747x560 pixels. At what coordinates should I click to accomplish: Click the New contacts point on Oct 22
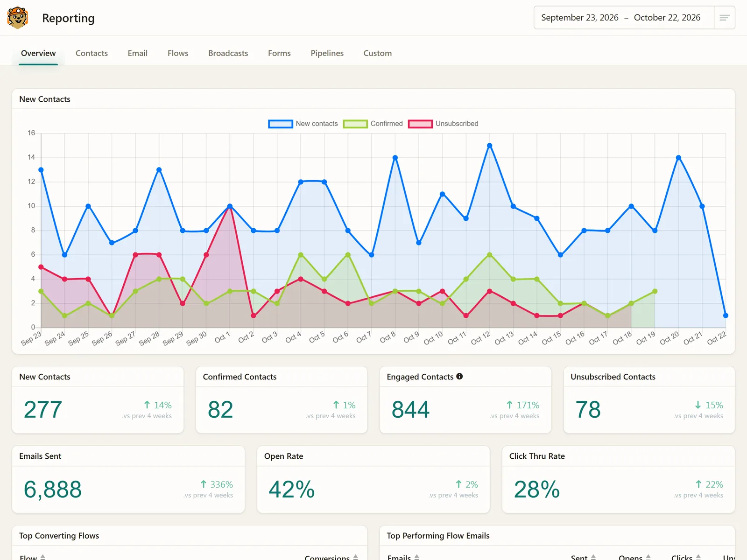[726, 315]
